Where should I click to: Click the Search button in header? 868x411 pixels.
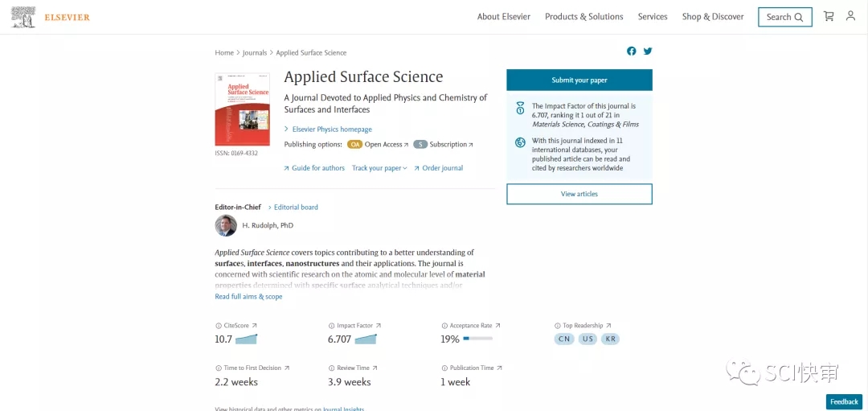(784, 17)
